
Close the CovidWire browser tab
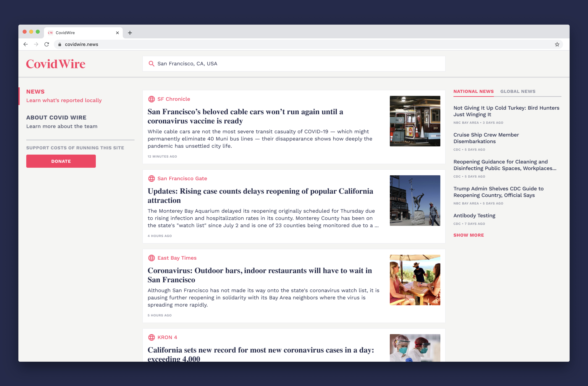[x=117, y=33]
